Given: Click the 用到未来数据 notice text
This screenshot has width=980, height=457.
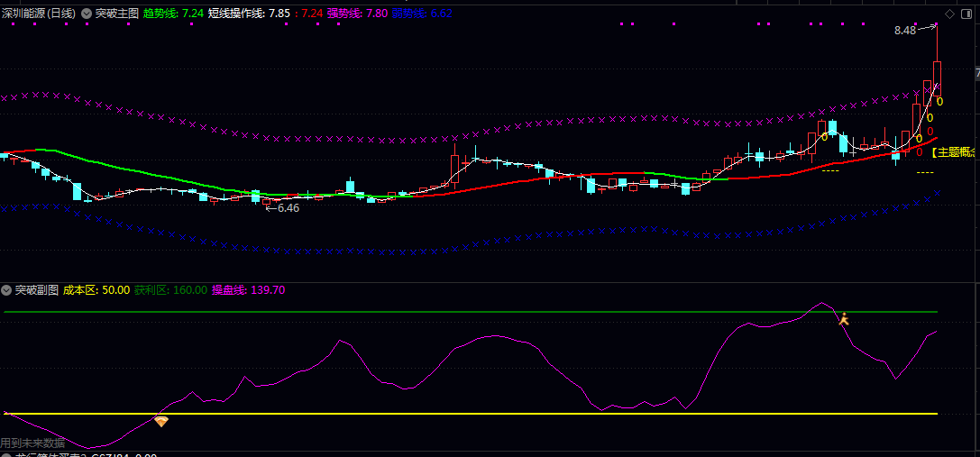Looking at the screenshot, I should pyautogui.click(x=32, y=443).
